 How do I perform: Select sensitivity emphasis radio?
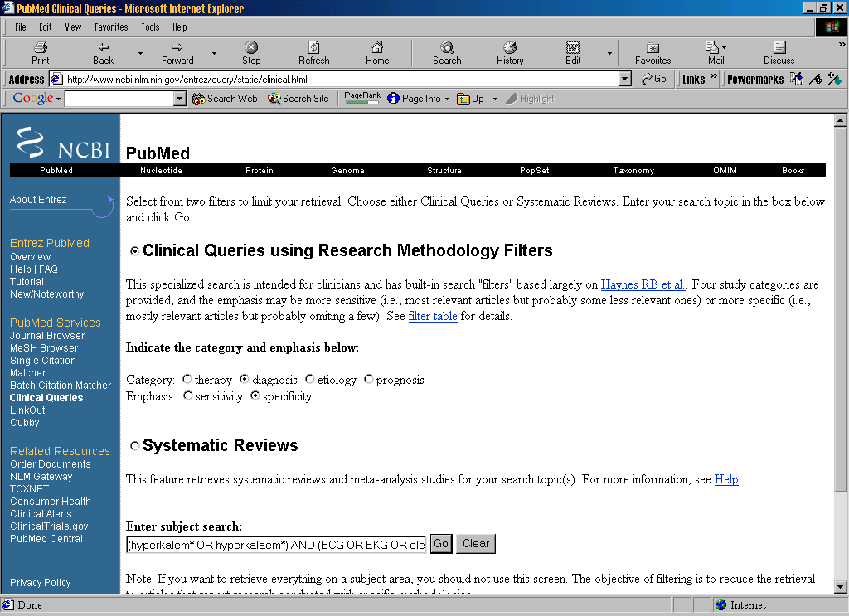click(188, 395)
